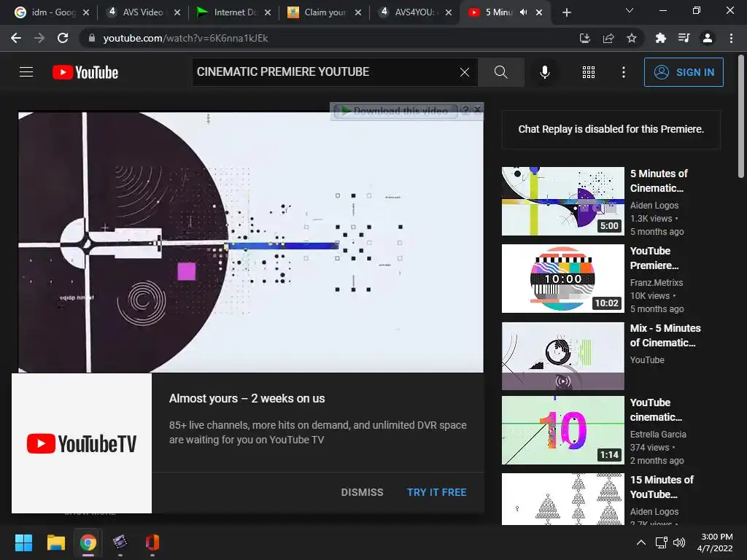Open the Chrome three-dot menu
This screenshot has width=747, height=560.
[x=731, y=38]
